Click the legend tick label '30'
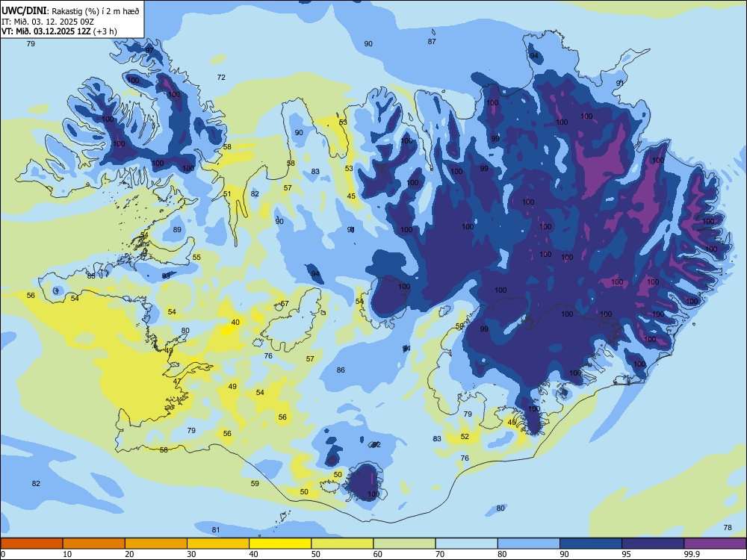Screen dimensions: 747x560 pyautogui.click(x=192, y=554)
